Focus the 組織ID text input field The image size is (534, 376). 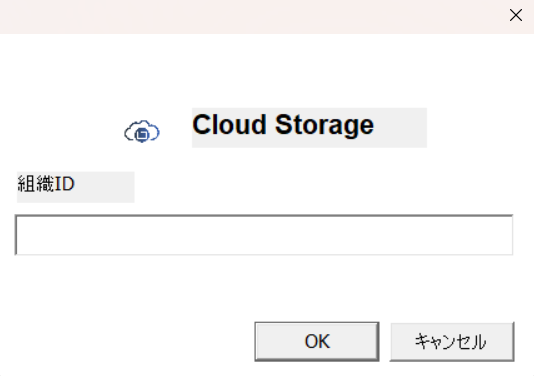pos(264,235)
